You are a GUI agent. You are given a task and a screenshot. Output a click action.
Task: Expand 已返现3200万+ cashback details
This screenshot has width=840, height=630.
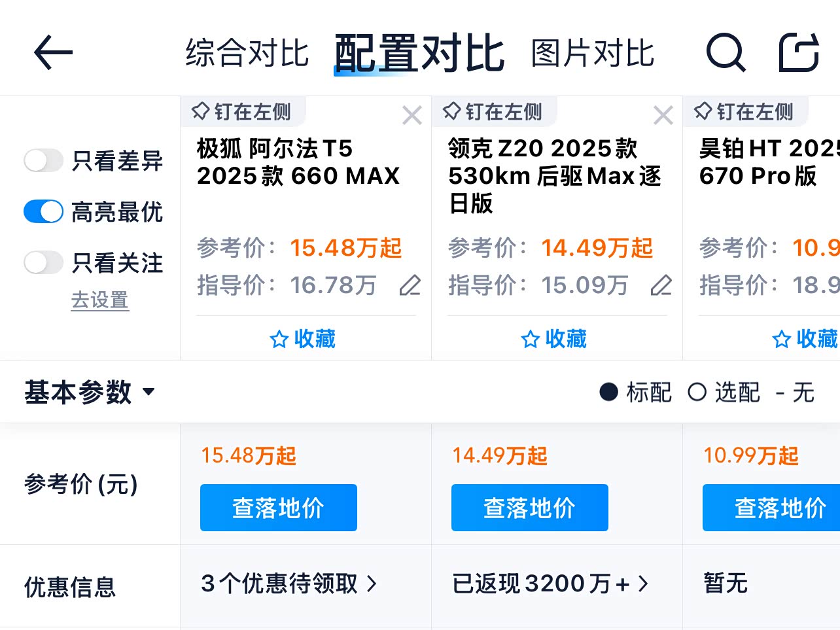click(550, 583)
